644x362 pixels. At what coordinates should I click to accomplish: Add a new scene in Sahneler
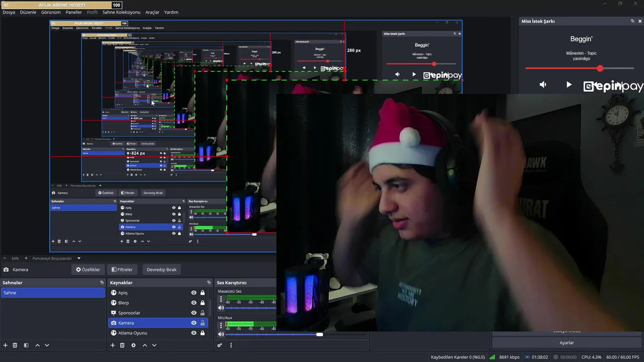6,345
